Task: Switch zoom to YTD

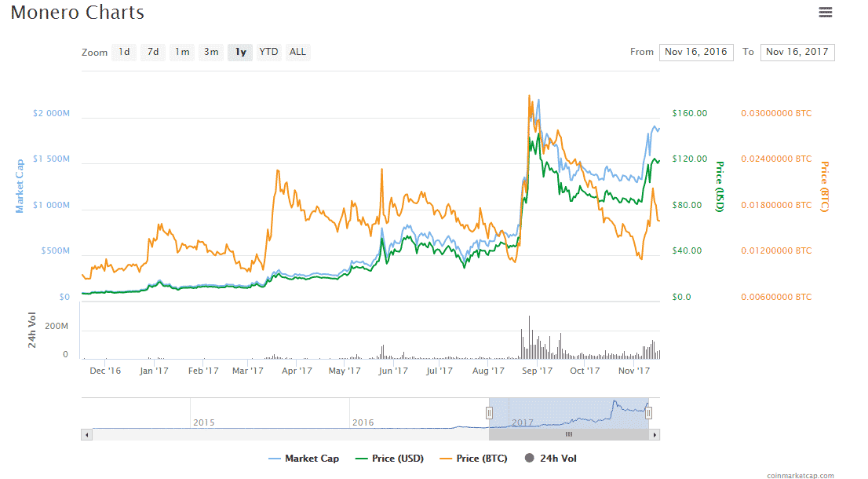Action: pyautogui.click(x=269, y=52)
